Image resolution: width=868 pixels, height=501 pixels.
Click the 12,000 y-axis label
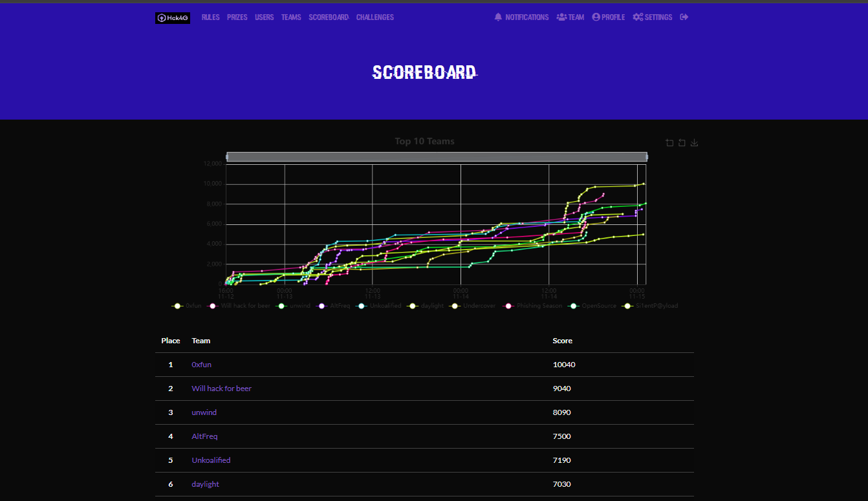coord(213,164)
